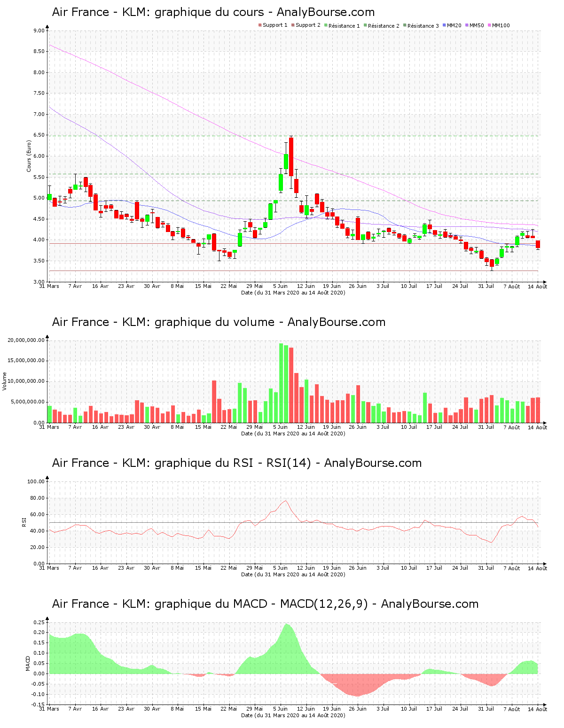Click the tallest red candlestick near 6.45

coord(291,157)
